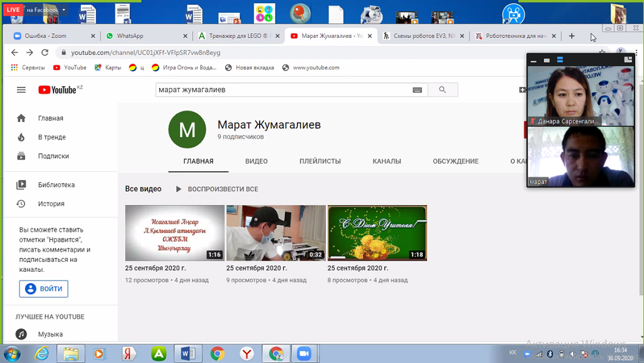Click the volume speaker tray icon
644x363 pixels.
click(x=573, y=354)
